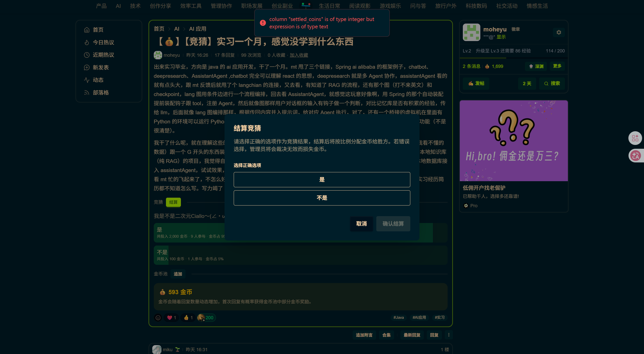Open 问与答 top navigation category
The image size is (644, 354).
click(418, 6)
